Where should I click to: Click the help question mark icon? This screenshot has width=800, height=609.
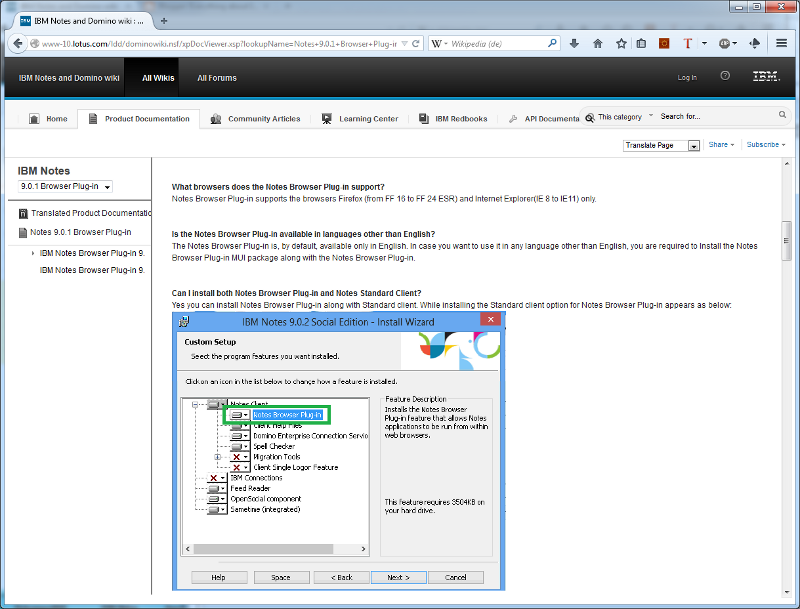(x=725, y=77)
